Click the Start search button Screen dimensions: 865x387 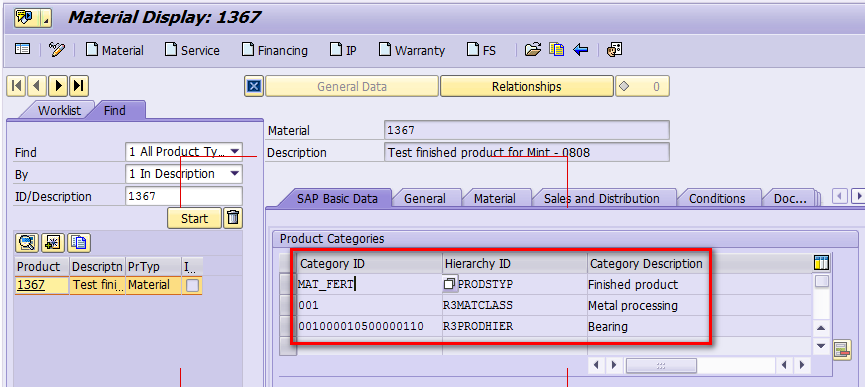pyautogui.click(x=194, y=218)
